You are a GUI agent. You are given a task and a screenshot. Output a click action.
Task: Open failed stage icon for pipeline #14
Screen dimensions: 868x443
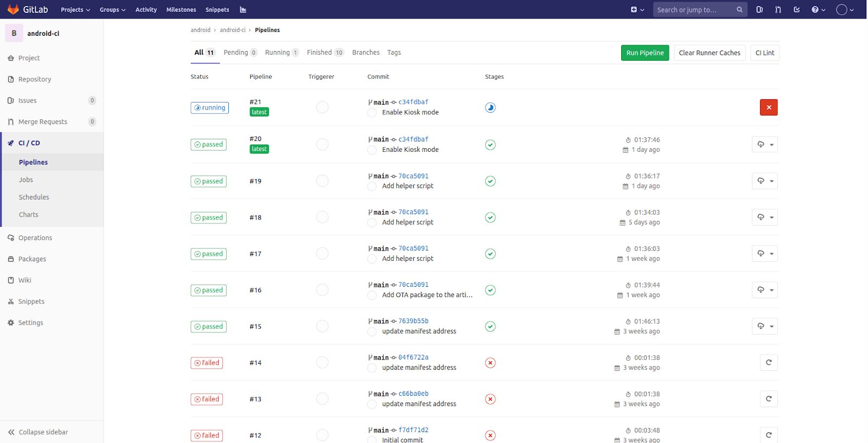[x=490, y=363]
